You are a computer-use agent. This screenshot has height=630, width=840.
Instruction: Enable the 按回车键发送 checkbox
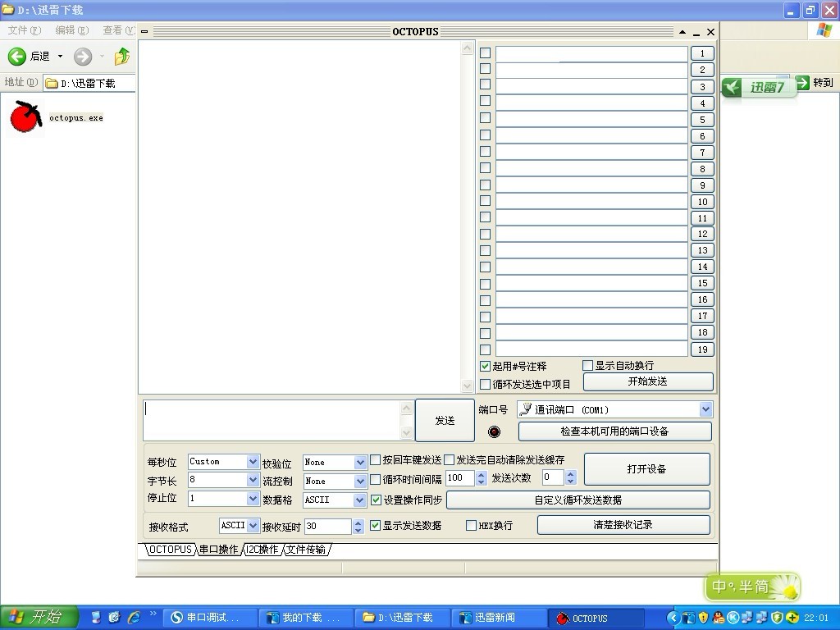tap(376, 460)
